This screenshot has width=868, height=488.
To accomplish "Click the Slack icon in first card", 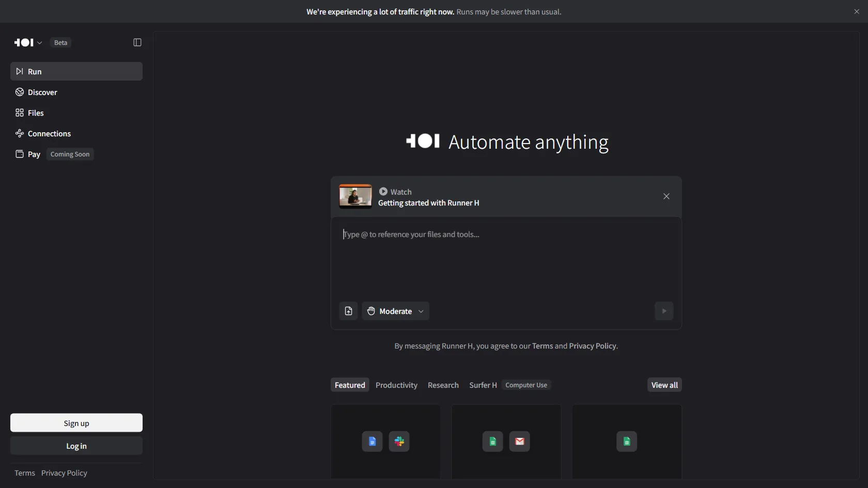I will 399,442.
